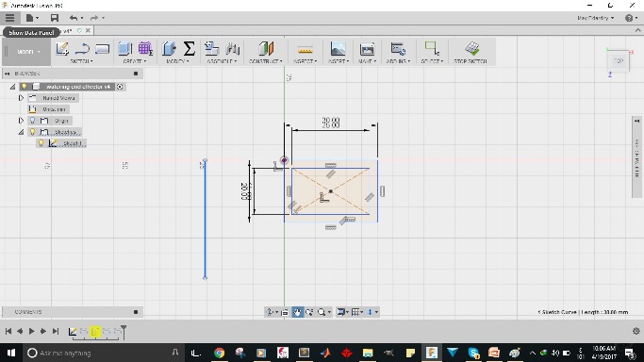
Task: Select the Press Pull modify tool
Action: coord(169,49)
